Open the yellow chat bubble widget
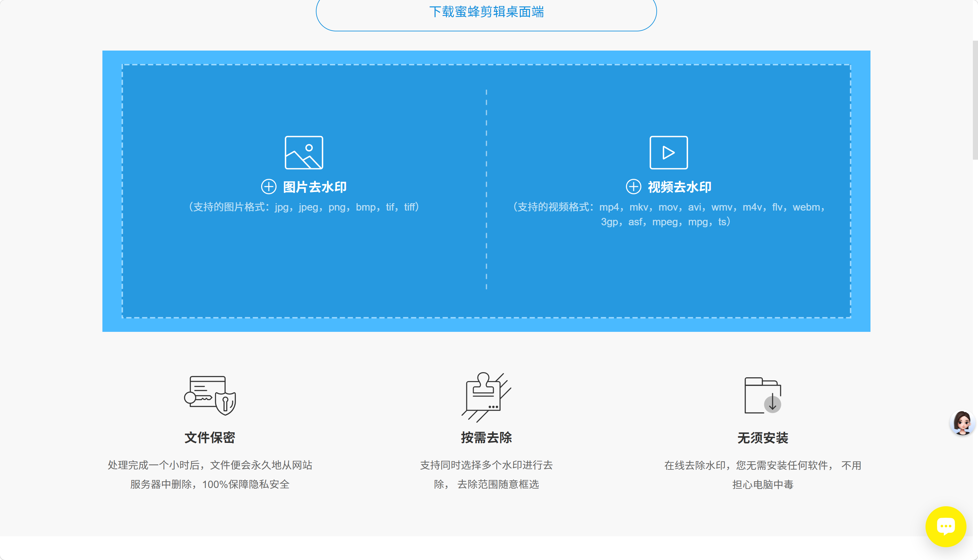Screen dimensions: 978x560 click(x=945, y=526)
